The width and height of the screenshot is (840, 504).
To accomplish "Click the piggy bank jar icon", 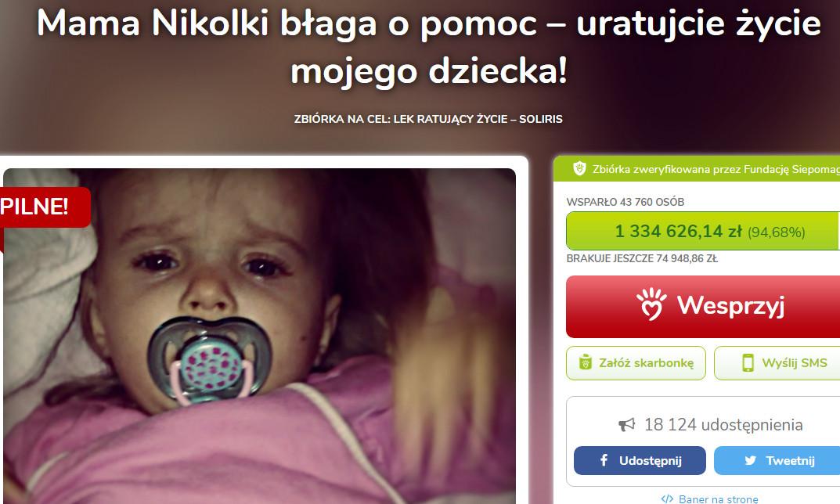I will pyautogui.click(x=586, y=362).
